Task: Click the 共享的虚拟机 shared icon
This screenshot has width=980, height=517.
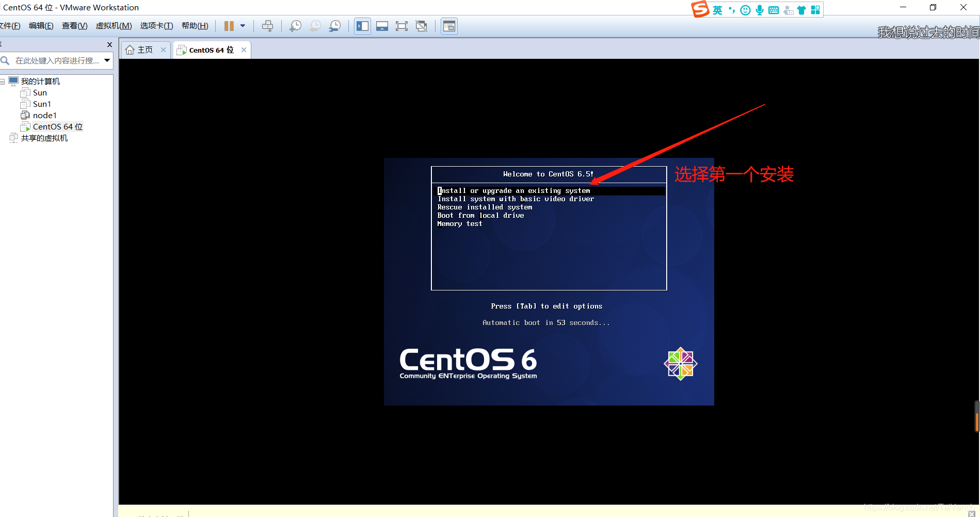Action: coord(13,138)
